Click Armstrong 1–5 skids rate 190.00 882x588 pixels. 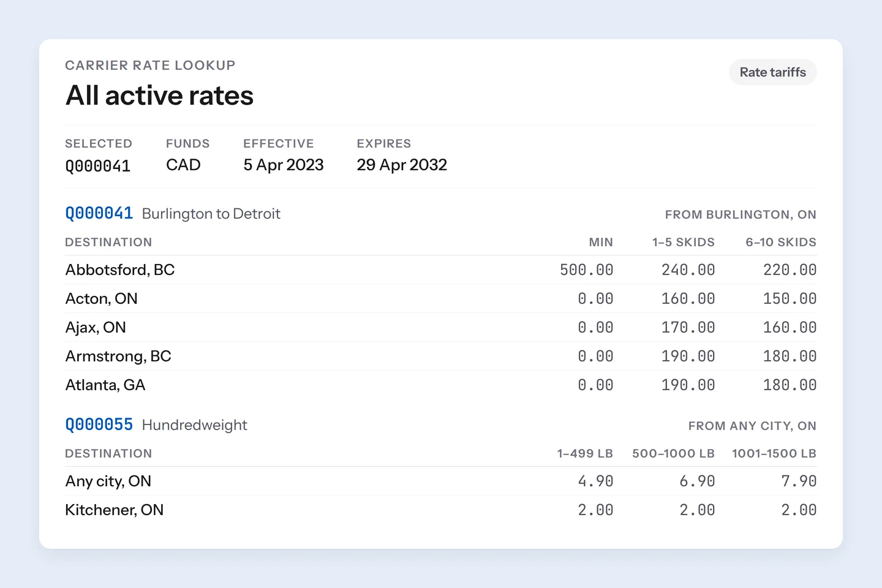(x=688, y=356)
